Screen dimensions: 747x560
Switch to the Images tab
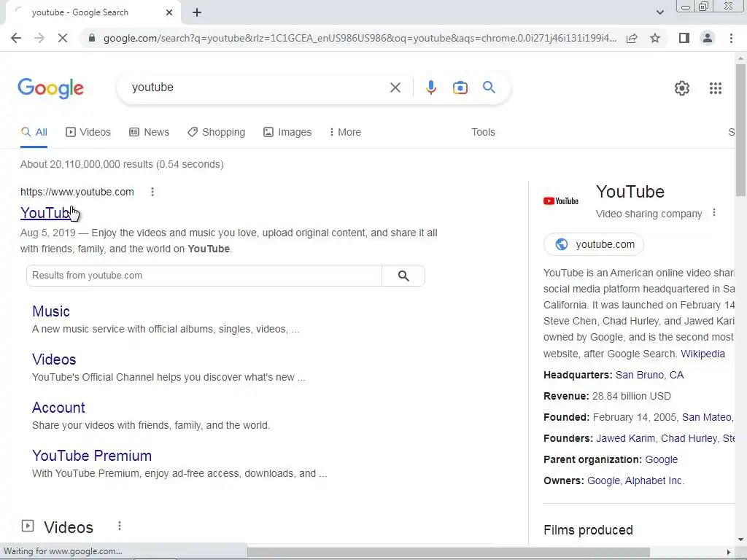pyautogui.click(x=287, y=133)
